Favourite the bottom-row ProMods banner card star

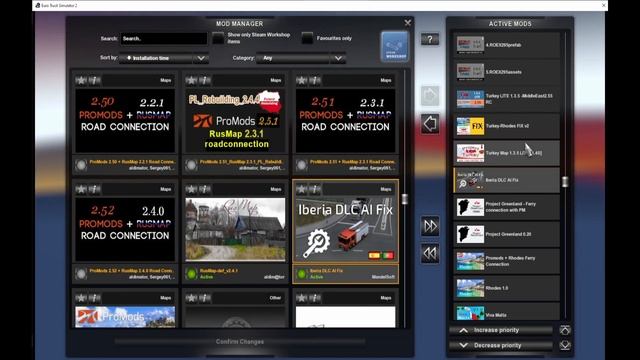click(x=81, y=298)
